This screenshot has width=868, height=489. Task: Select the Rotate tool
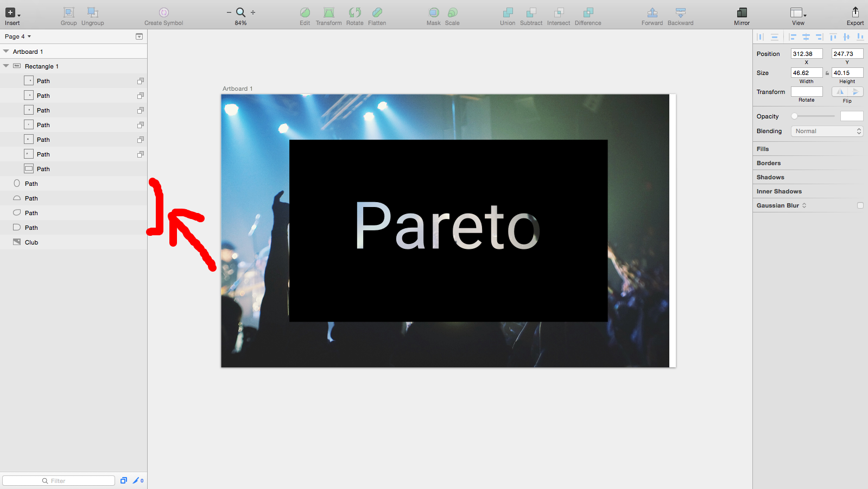355,12
